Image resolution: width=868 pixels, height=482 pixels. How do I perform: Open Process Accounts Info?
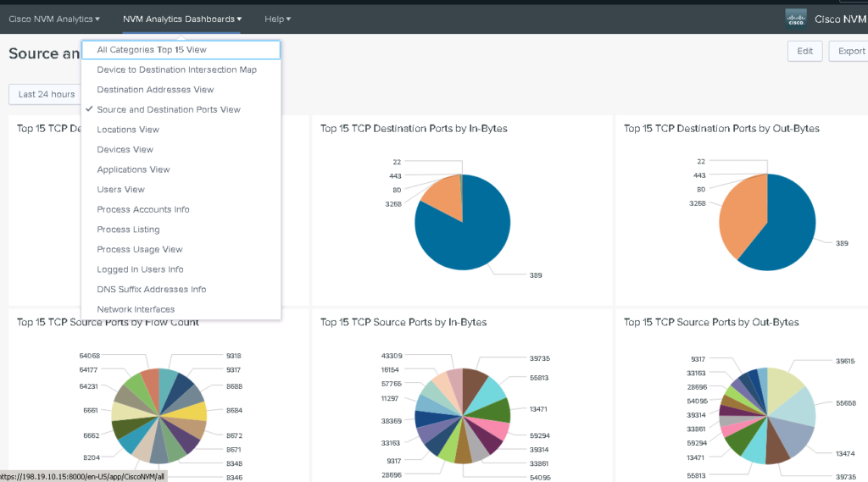point(143,209)
